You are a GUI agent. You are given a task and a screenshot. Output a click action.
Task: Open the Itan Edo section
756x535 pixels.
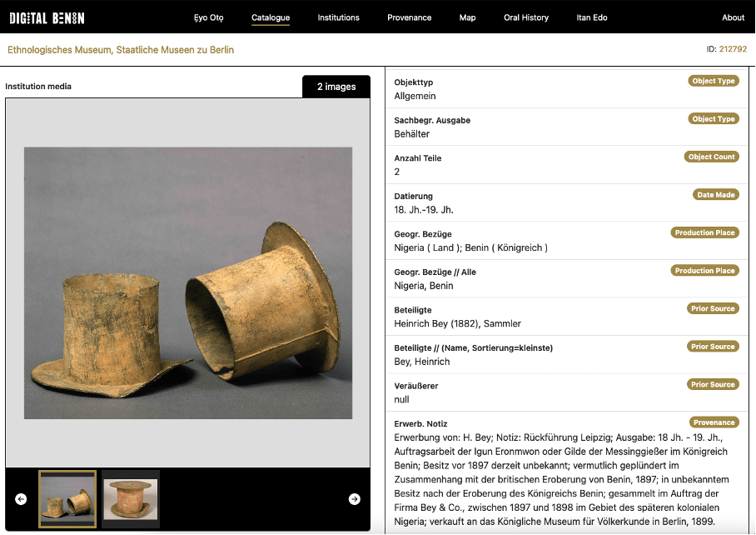point(591,17)
